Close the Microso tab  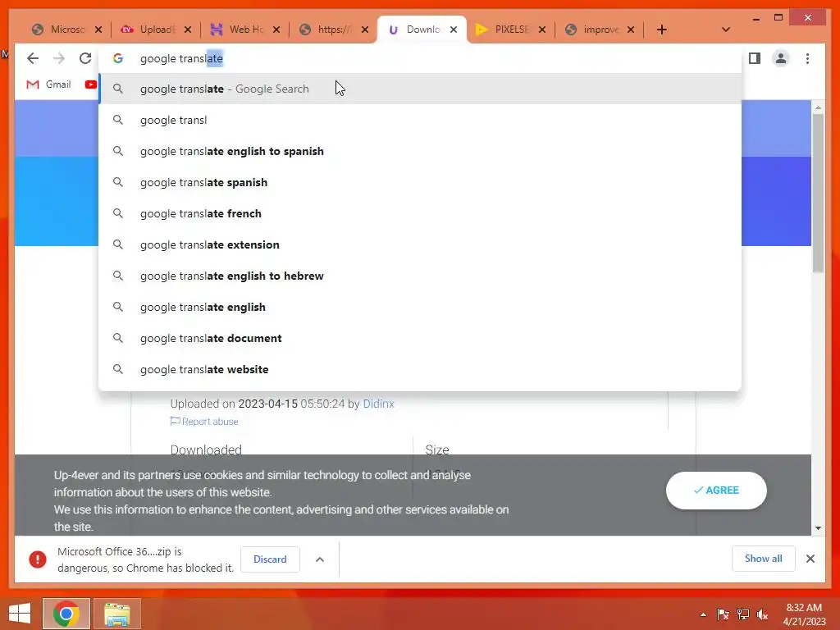point(98,30)
